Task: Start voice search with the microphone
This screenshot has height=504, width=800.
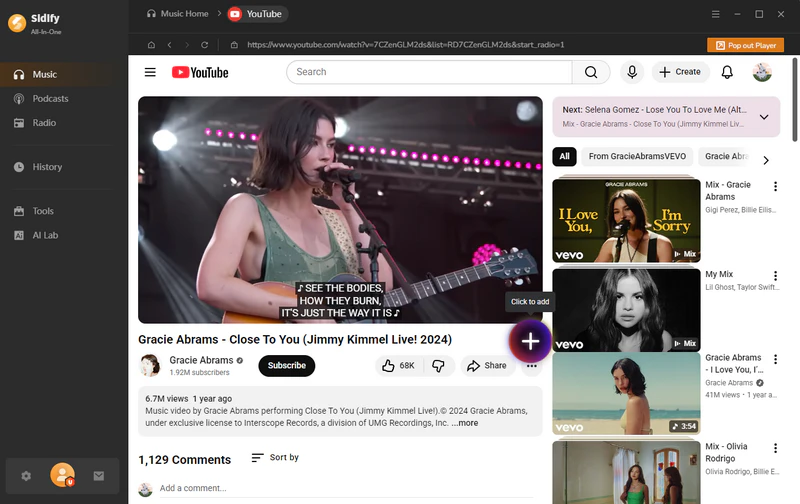Action: click(632, 72)
